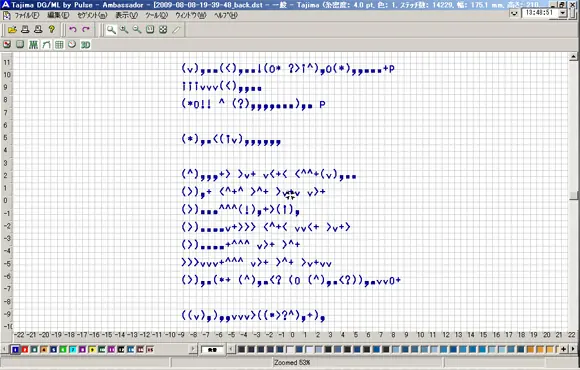Click the vertical scrollbar thumb

(x=573, y=195)
